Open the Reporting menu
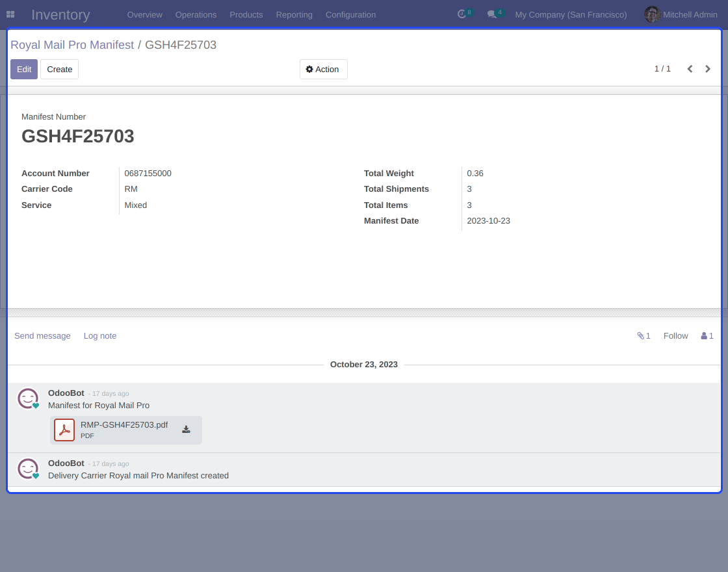The height and width of the screenshot is (572, 728). coord(294,14)
